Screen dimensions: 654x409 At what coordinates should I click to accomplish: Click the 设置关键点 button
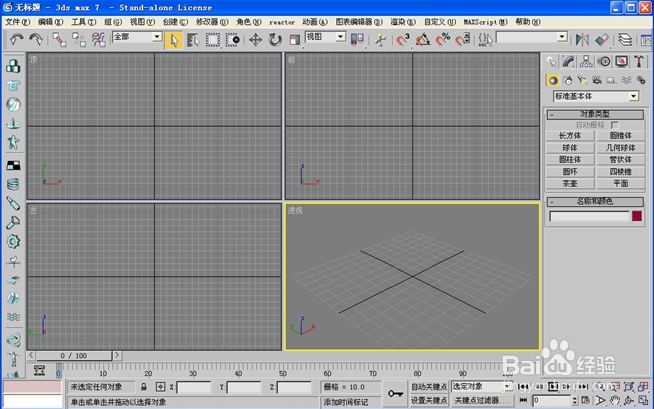coord(429,400)
